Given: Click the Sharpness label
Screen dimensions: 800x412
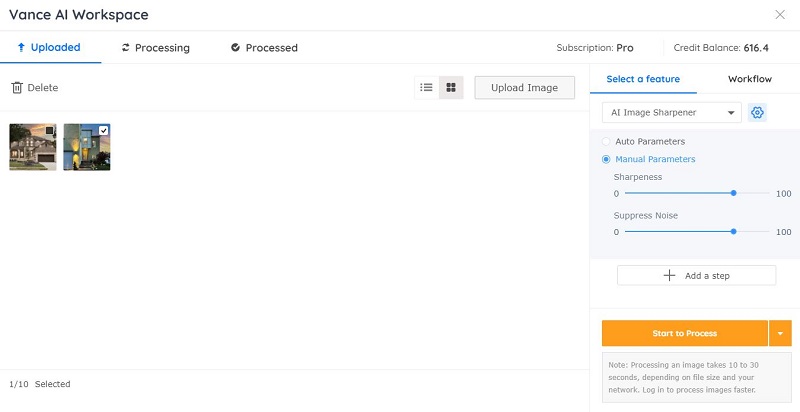Looking at the screenshot, I should tap(638, 177).
